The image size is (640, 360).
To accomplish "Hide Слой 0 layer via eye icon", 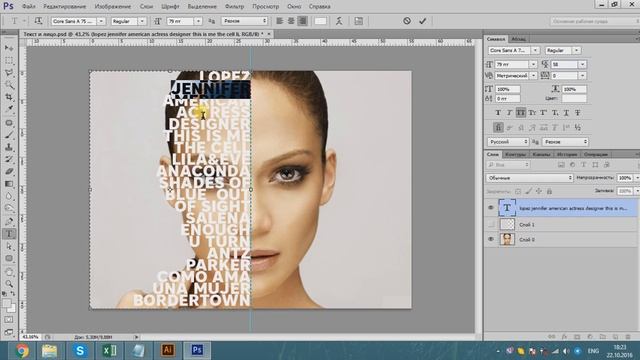I will pyautogui.click(x=491, y=239).
